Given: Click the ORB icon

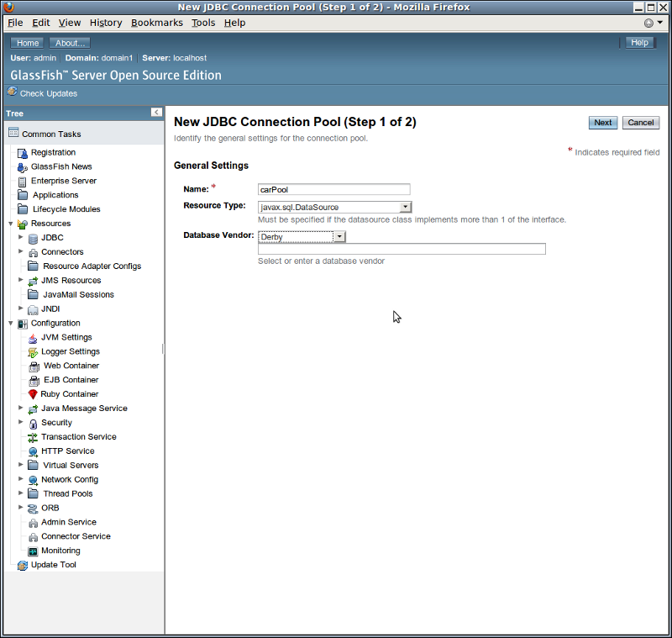Looking at the screenshot, I should pyautogui.click(x=33, y=509).
